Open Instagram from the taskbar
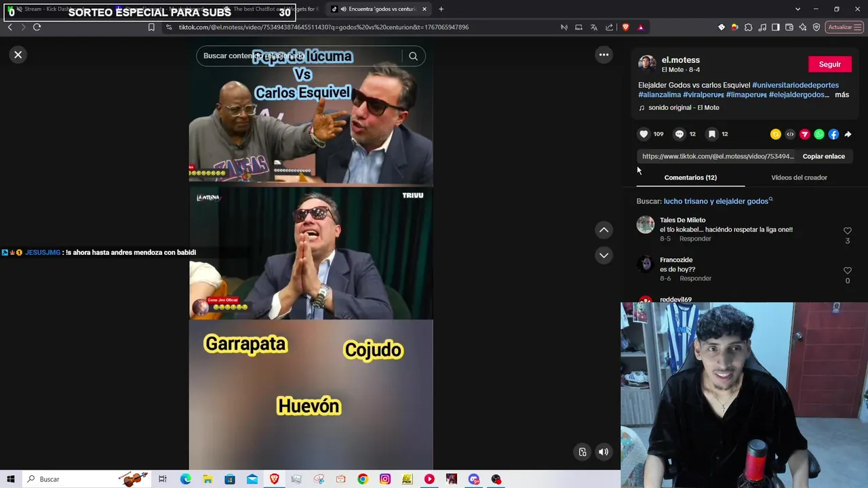Screen dimensions: 868x488 (385, 479)
